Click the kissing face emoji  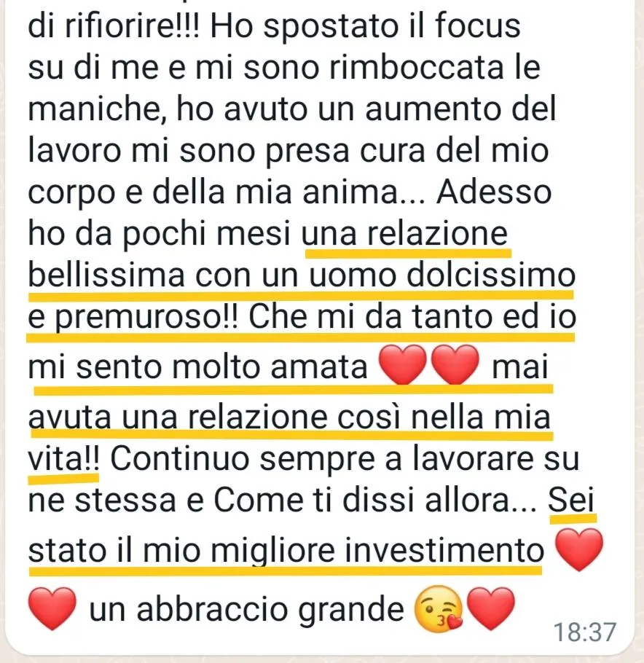(x=438, y=609)
